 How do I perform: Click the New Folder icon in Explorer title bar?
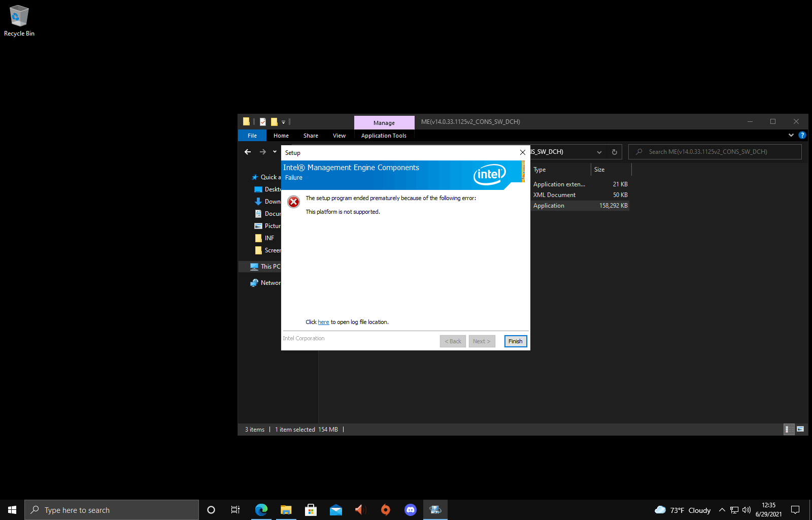coord(274,122)
